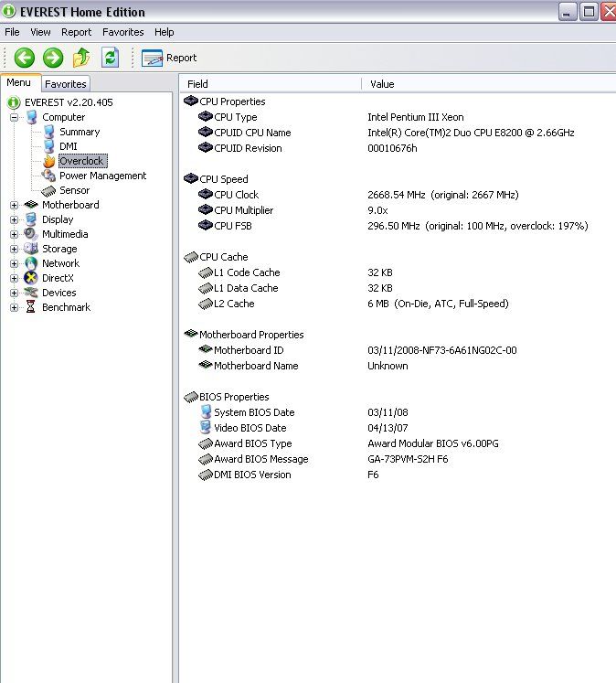The height and width of the screenshot is (683, 616).
Task: Click the Sensor icon in the tree
Action: coord(48,190)
